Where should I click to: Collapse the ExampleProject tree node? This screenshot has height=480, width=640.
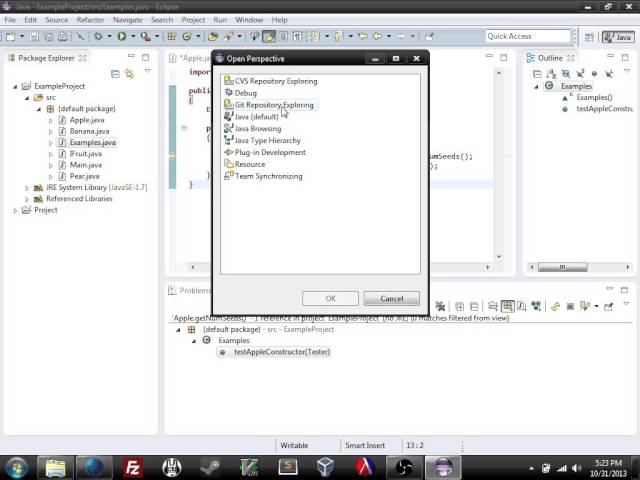point(16,86)
